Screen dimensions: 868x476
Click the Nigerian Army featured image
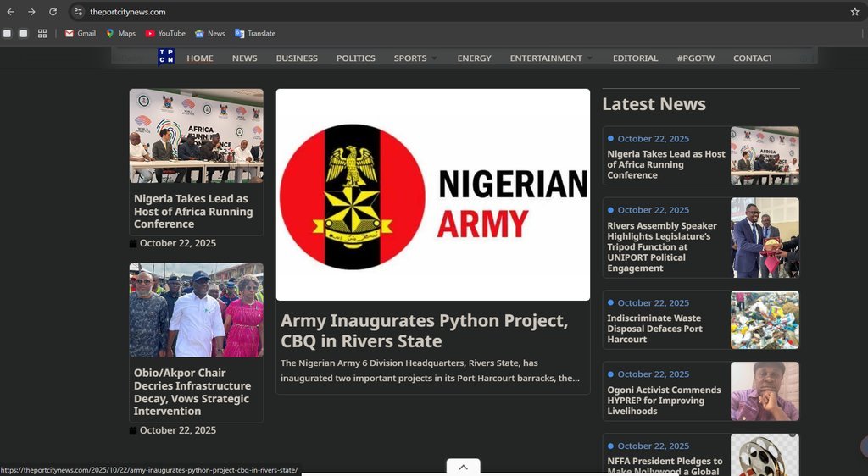click(433, 195)
